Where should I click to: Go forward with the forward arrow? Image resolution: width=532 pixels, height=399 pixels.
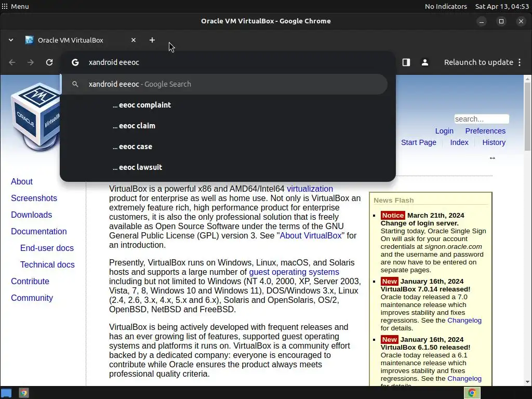31,62
